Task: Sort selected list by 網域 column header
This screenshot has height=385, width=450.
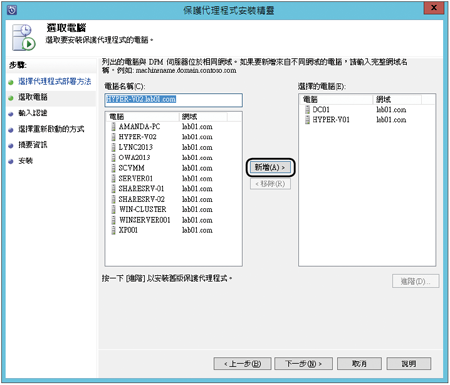Action: (x=397, y=99)
